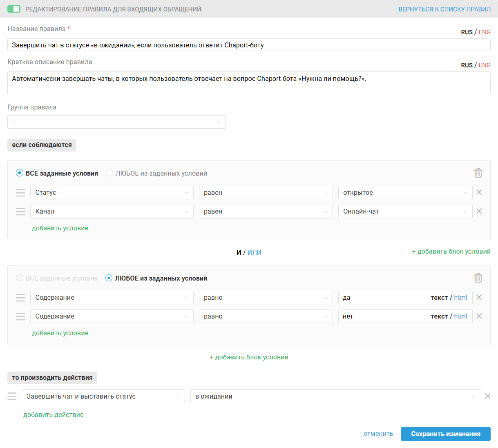
Task: Click добавить условие in the second block
Action: (60, 333)
